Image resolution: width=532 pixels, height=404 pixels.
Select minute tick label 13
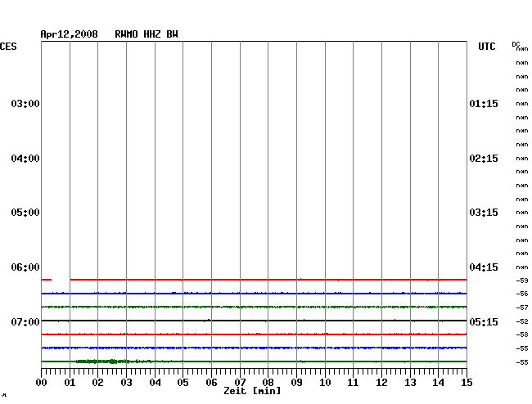pos(410,382)
